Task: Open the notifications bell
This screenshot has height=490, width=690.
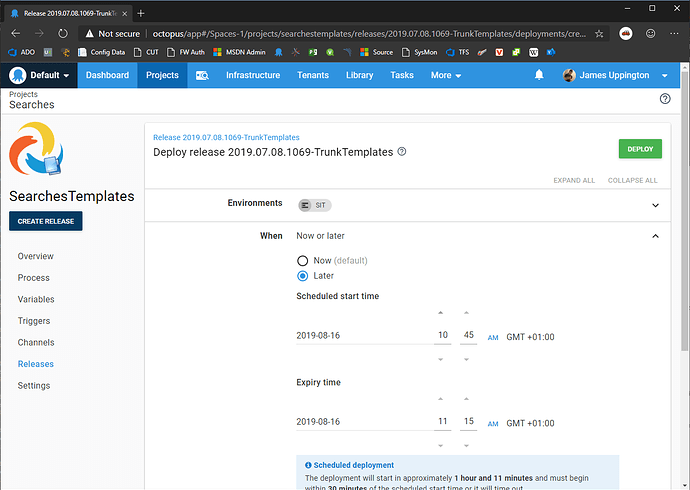Action: point(539,75)
